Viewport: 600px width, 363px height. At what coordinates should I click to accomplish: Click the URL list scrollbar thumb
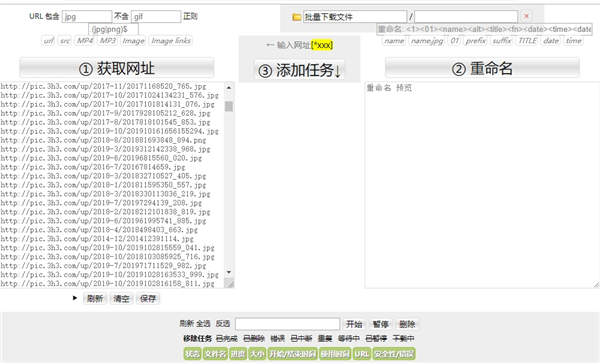click(229, 106)
